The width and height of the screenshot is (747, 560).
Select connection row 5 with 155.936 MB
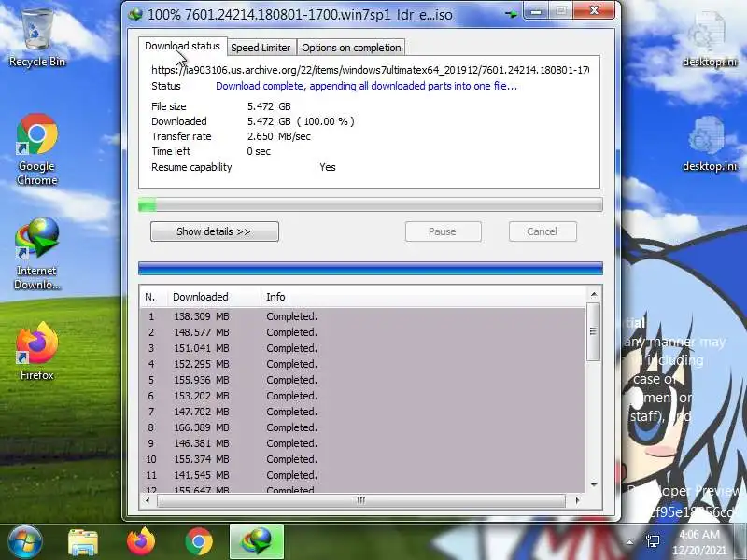coord(362,380)
